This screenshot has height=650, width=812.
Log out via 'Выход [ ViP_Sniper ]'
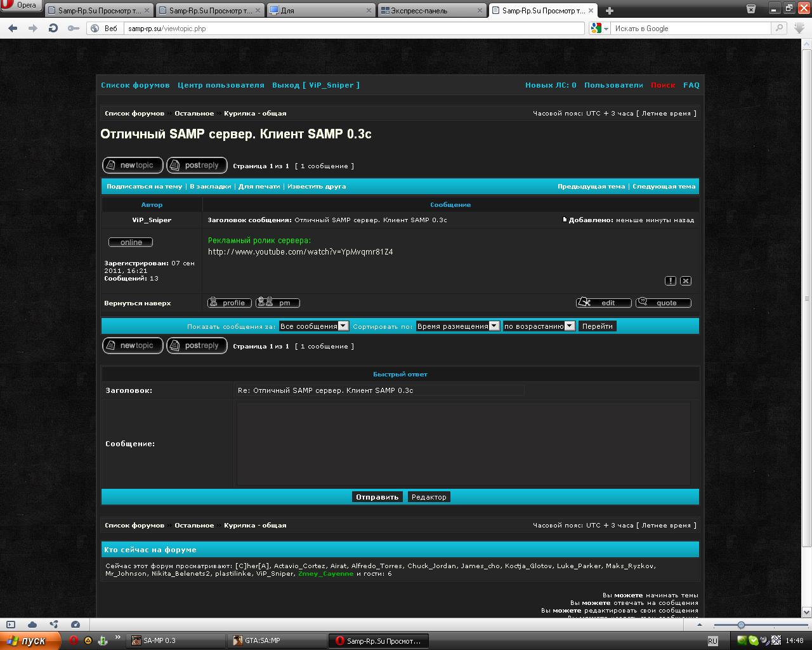[x=316, y=85]
